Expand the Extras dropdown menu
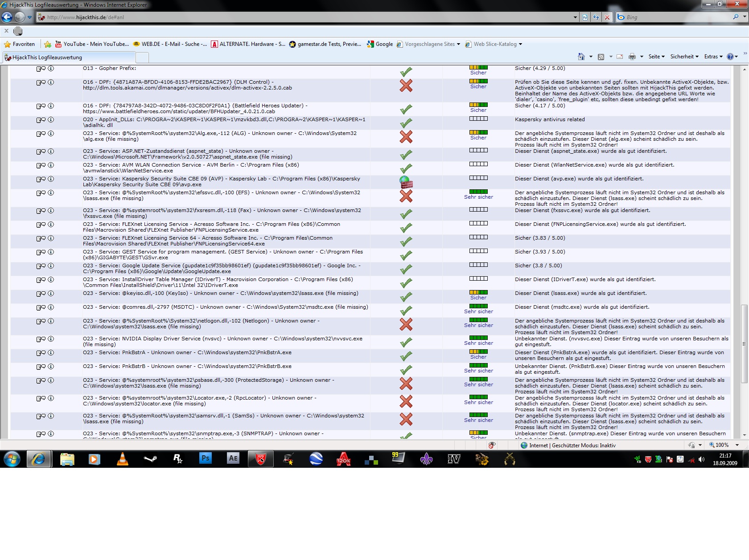 (713, 57)
